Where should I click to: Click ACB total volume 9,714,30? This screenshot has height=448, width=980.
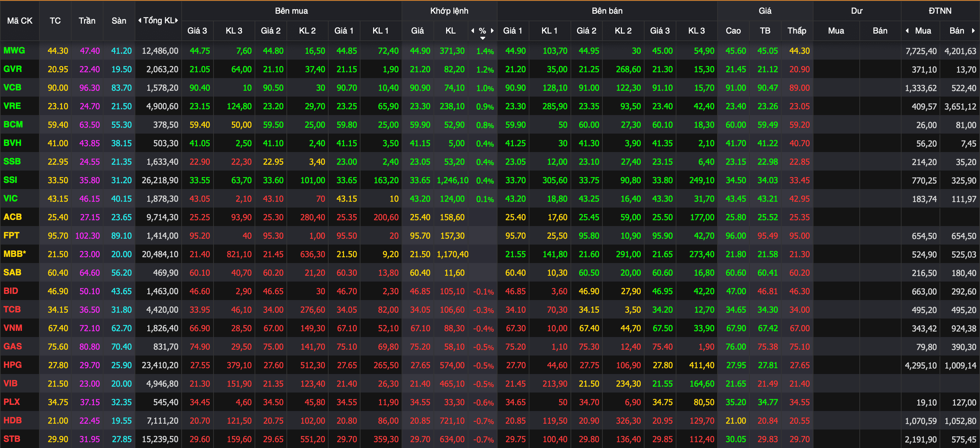pyautogui.click(x=162, y=217)
